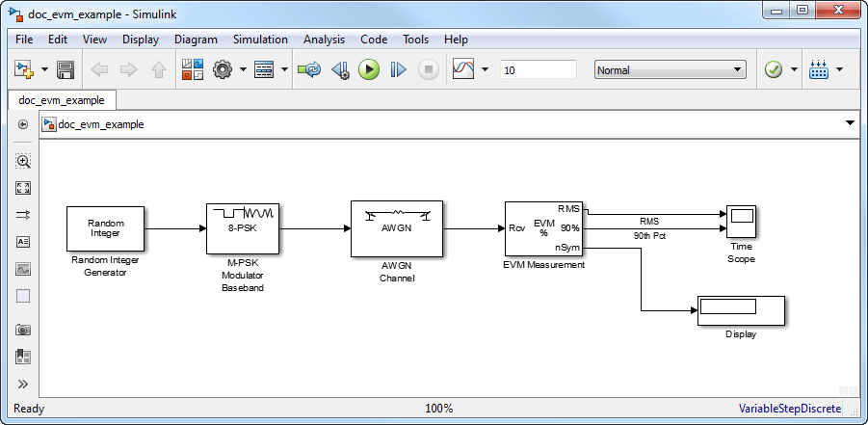Viewport: 868px width, 425px height.
Task: Select the Display block
Action: click(741, 310)
